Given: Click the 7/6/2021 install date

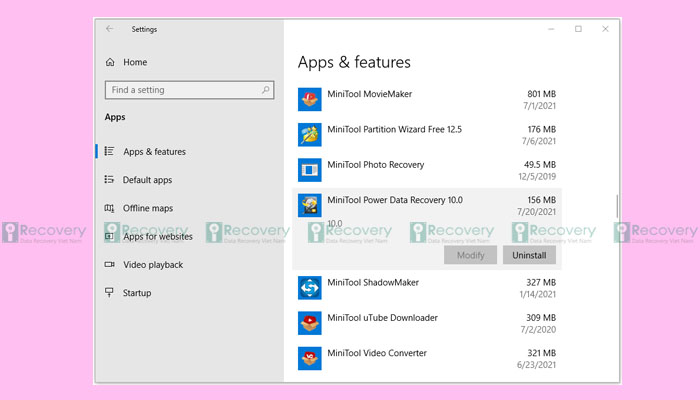Looking at the screenshot, I should [539, 141].
